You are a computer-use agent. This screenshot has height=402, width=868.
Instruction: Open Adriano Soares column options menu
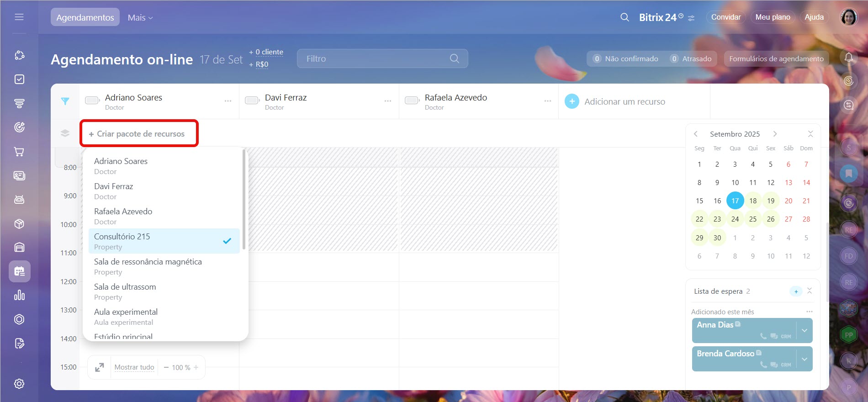(x=228, y=101)
